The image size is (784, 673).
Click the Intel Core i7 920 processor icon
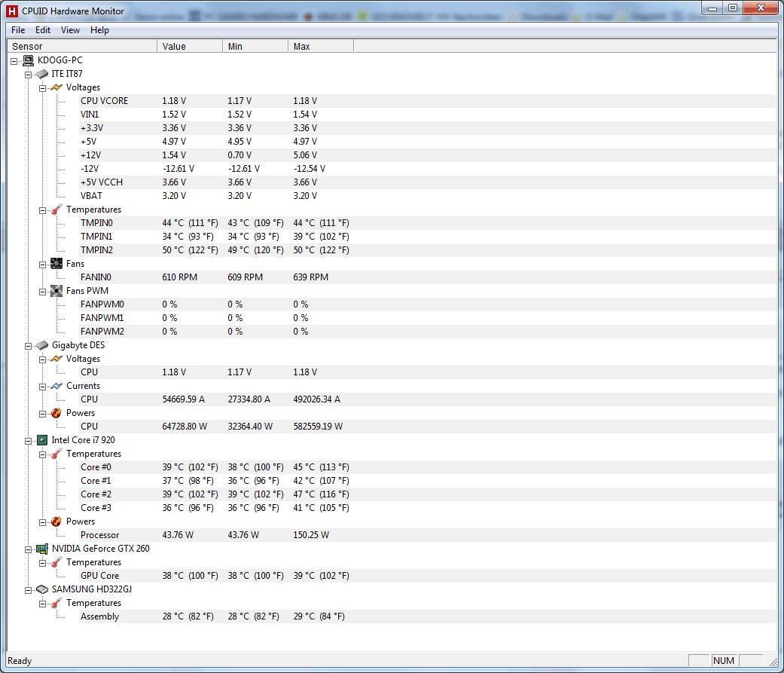[x=42, y=440]
